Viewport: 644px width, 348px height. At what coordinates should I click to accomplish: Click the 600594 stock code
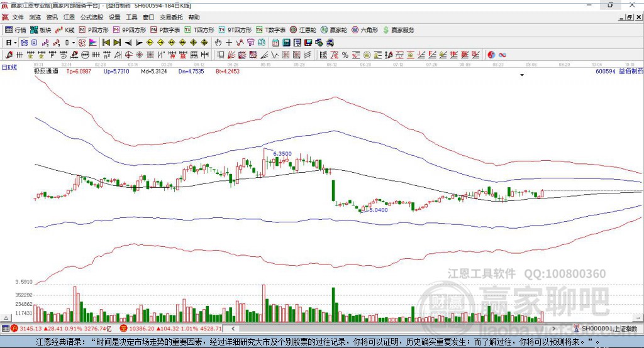(x=606, y=71)
